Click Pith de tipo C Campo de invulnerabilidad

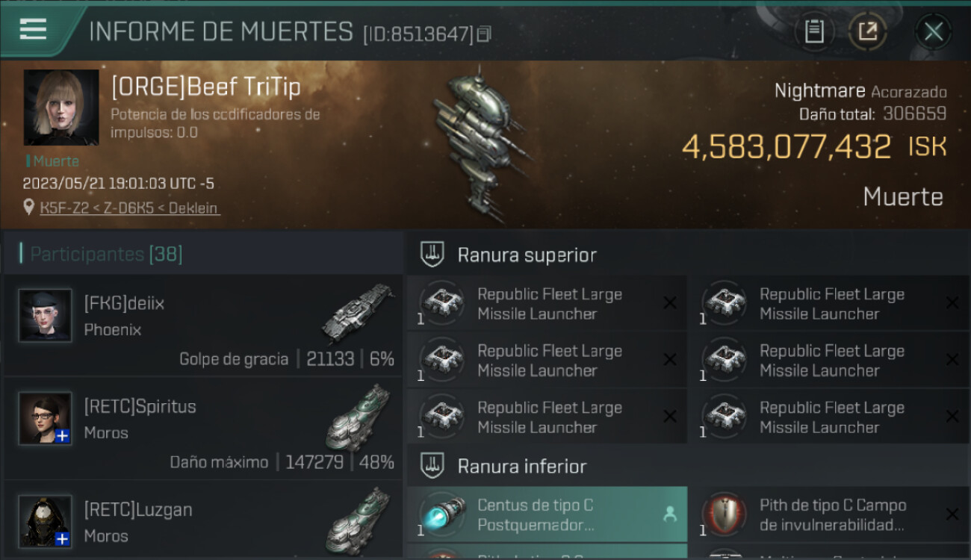(x=830, y=514)
